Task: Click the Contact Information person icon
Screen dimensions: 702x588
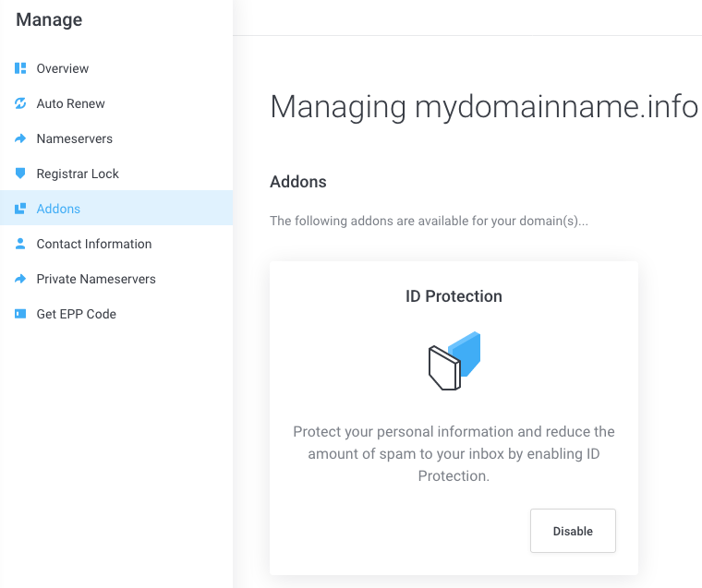Action: [20, 244]
